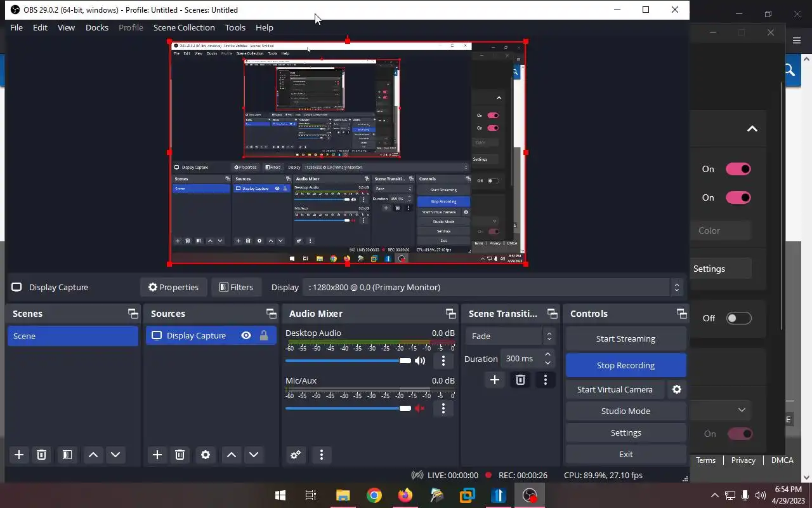The width and height of the screenshot is (812, 508).
Task: Move source up in the Sources panel
Action: pos(231,455)
